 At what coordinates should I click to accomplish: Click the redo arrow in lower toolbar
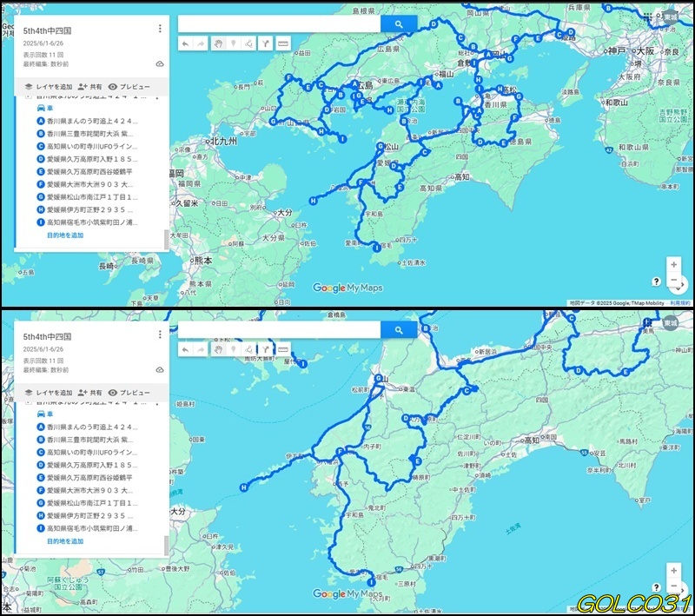click(201, 349)
